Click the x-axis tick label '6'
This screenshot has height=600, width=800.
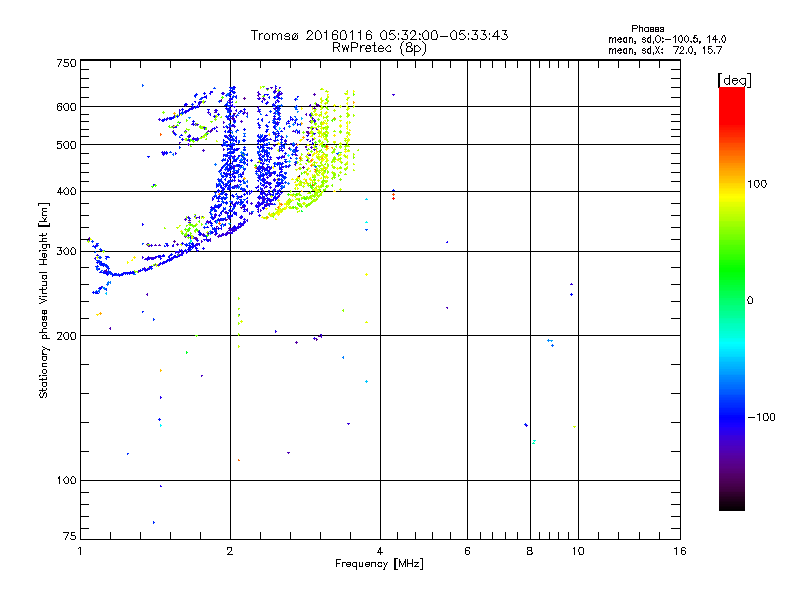click(x=467, y=551)
